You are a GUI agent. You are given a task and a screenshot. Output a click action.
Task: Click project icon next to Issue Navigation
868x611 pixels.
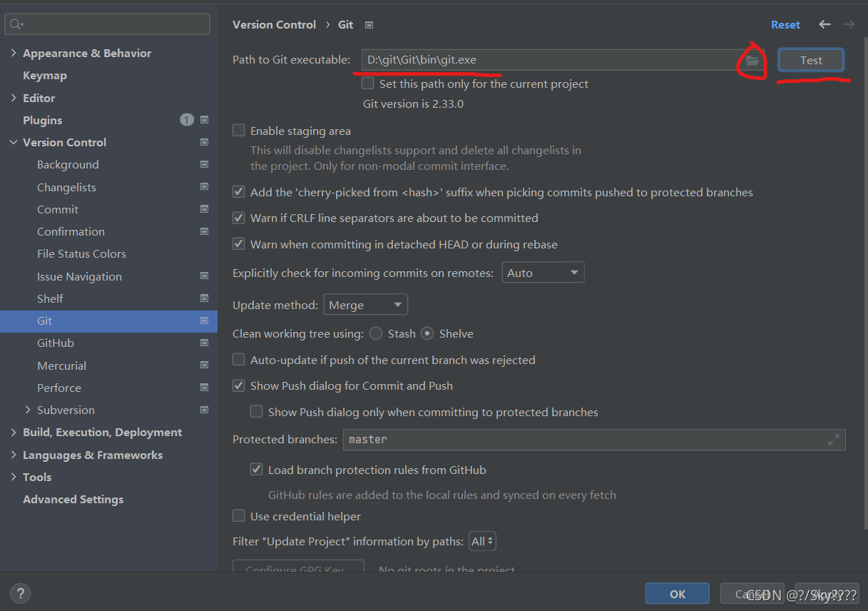click(205, 276)
